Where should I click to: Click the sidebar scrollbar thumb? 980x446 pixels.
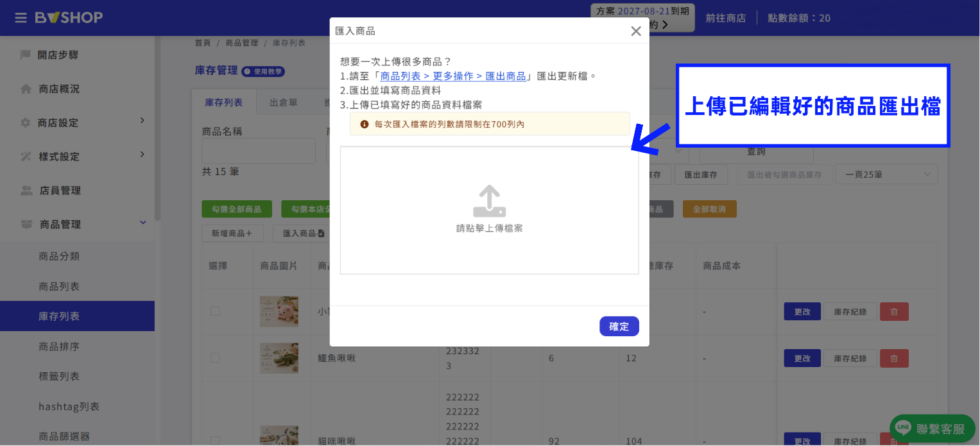(157, 128)
